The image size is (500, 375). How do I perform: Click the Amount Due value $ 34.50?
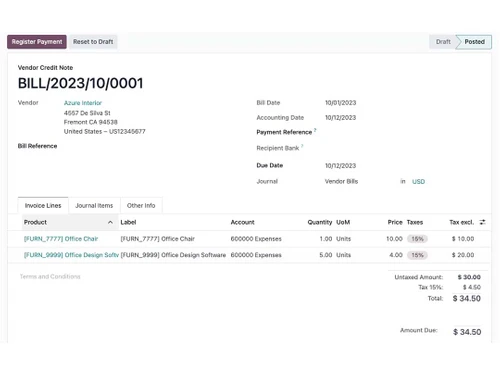coord(467,332)
